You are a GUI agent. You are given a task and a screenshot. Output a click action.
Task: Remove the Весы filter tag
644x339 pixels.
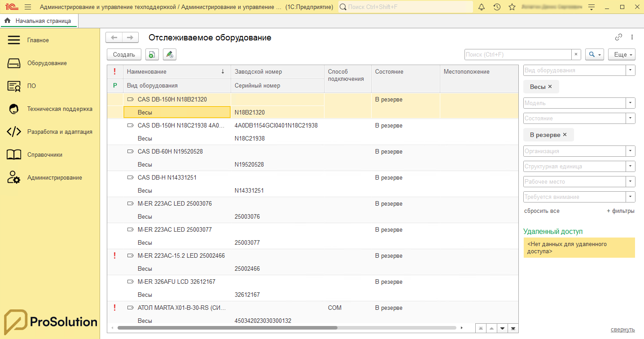click(x=550, y=87)
